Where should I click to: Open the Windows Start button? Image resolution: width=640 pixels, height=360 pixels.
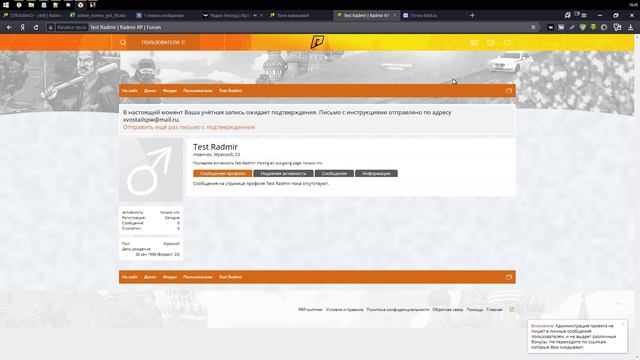[6, 5]
